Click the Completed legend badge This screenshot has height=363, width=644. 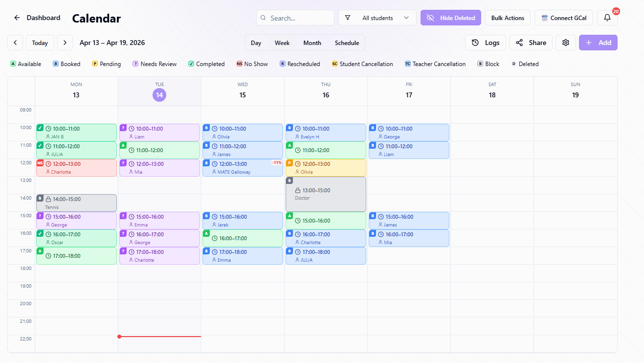click(x=191, y=64)
